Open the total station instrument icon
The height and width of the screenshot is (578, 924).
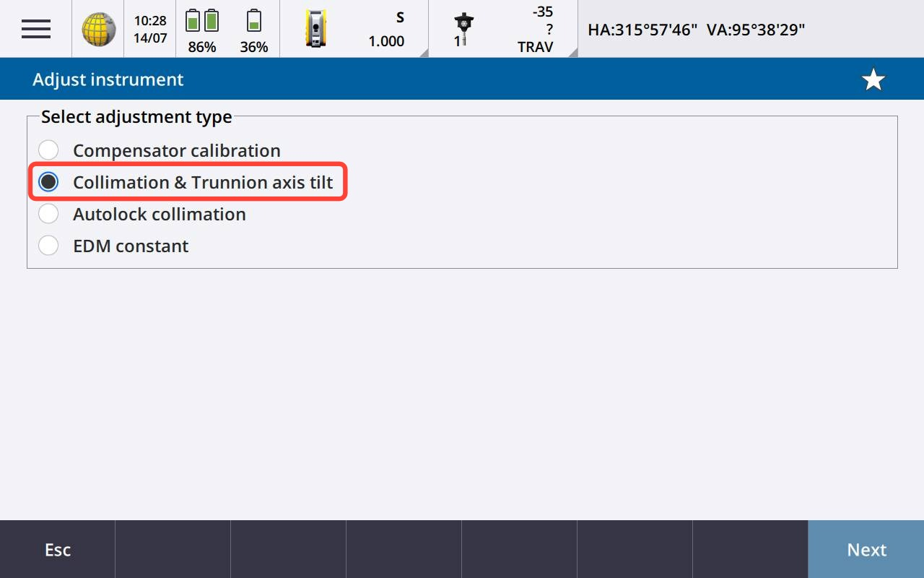point(316,30)
